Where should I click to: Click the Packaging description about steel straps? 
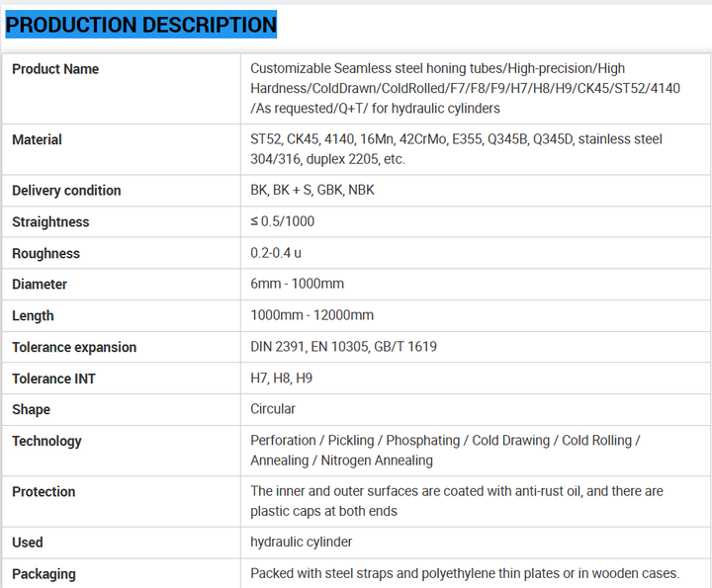[x=465, y=573]
